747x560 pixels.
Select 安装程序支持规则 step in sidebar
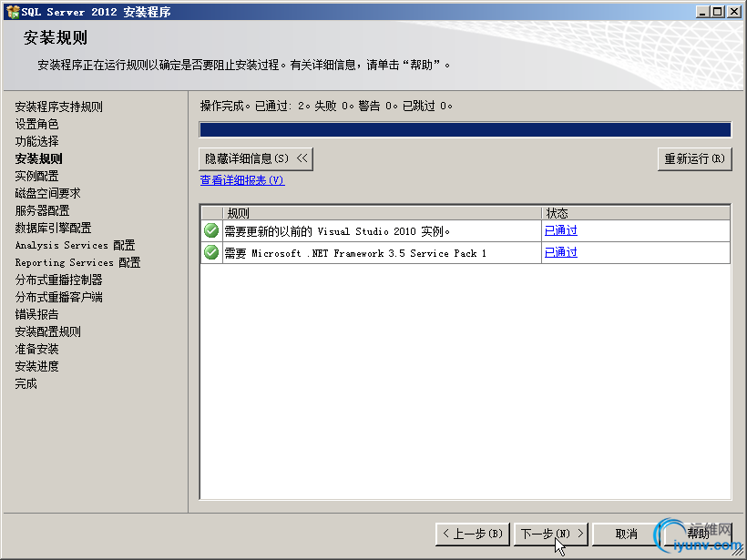(x=58, y=107)
